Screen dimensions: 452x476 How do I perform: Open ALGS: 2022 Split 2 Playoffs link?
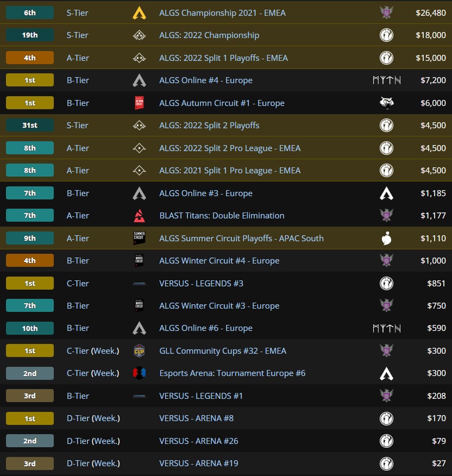[x=209, y=126]
